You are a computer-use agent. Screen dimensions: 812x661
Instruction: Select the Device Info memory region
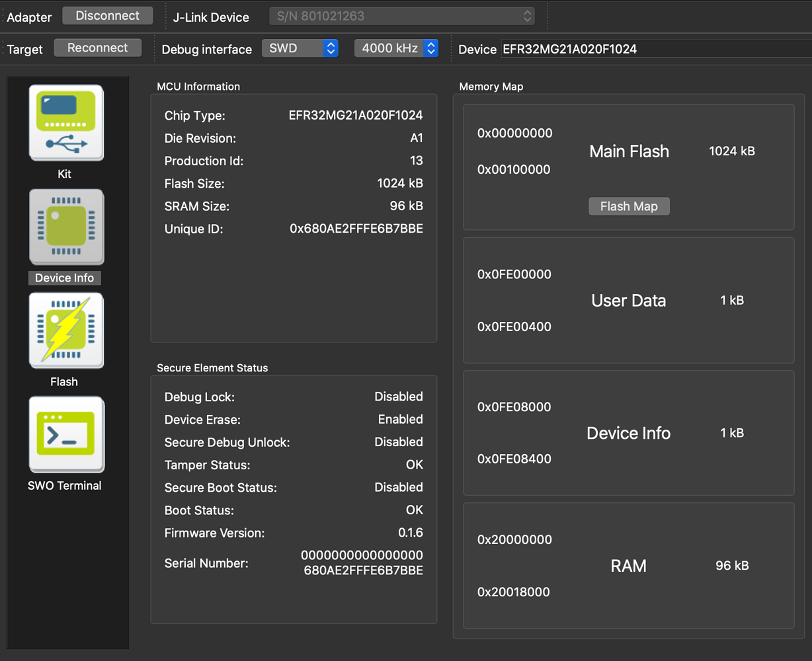tap(628, 433)
